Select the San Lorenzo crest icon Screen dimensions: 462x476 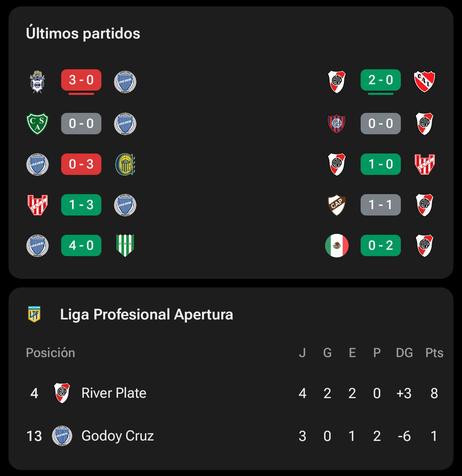click(337, 124)
